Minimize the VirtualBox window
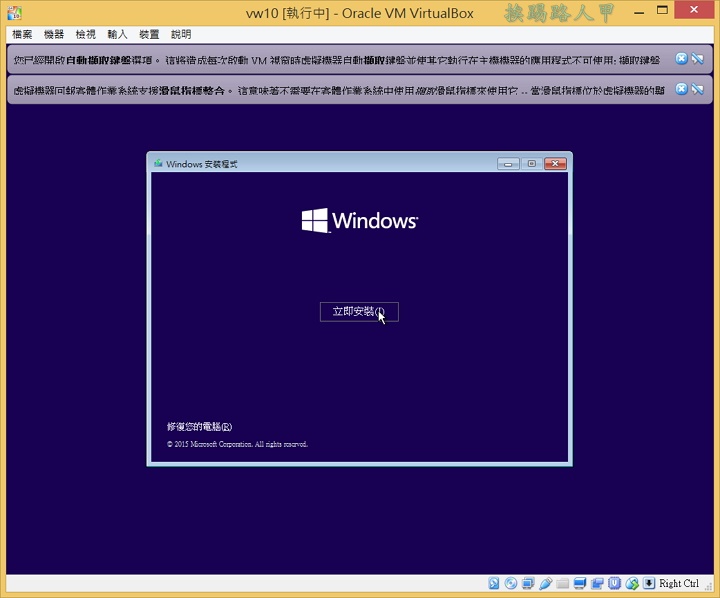720x598 pixels. click(639, 11)
